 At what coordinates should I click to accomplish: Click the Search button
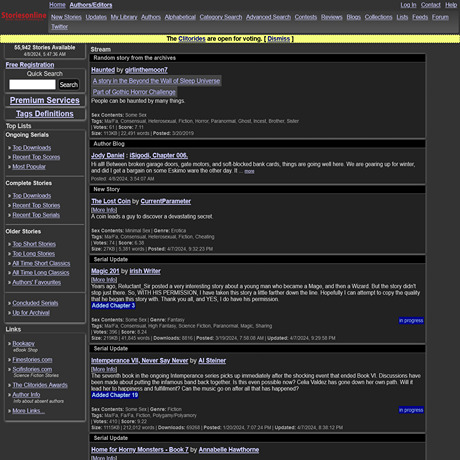point(69,85)
